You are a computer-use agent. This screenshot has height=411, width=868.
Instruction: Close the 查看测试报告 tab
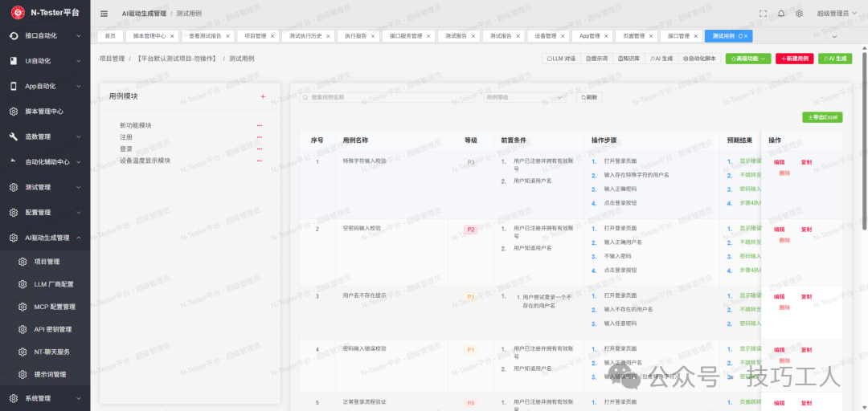click(227, 36)
